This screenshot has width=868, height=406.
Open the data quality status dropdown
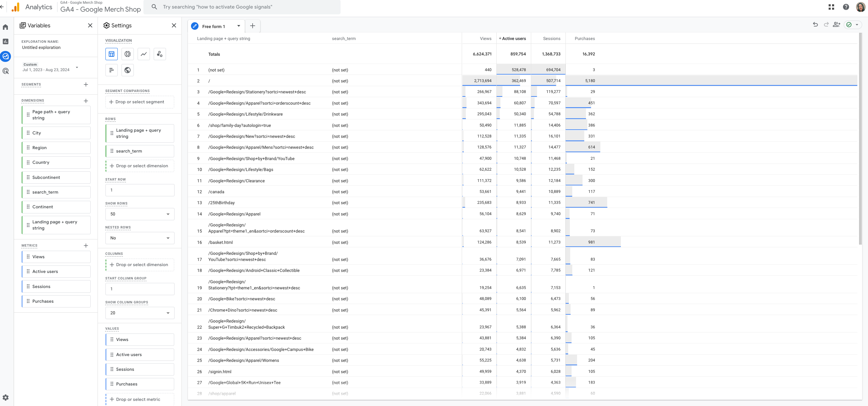852,25
